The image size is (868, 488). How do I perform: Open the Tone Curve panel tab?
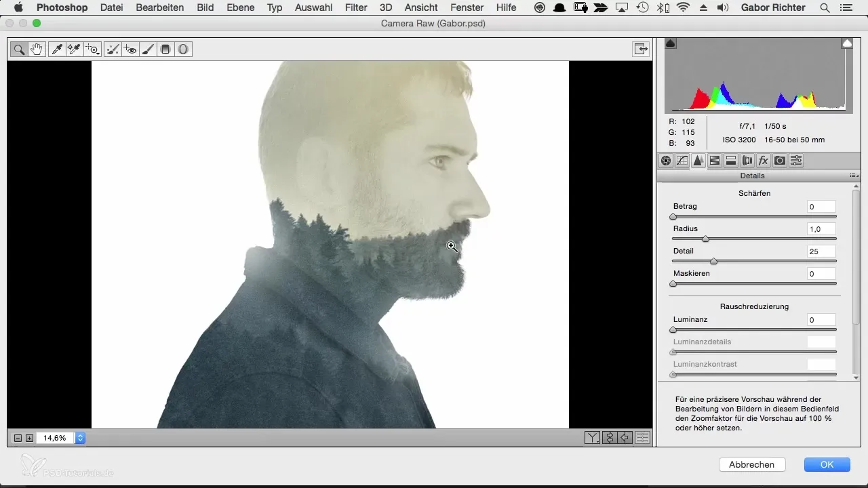point(682,161)
